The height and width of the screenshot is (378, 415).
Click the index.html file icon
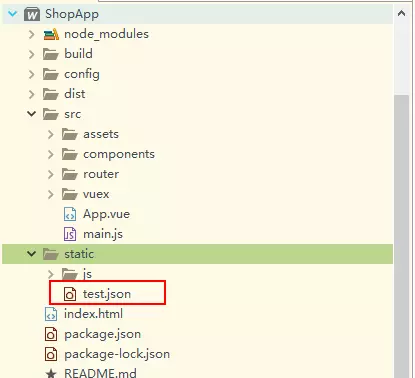point(51,314)
